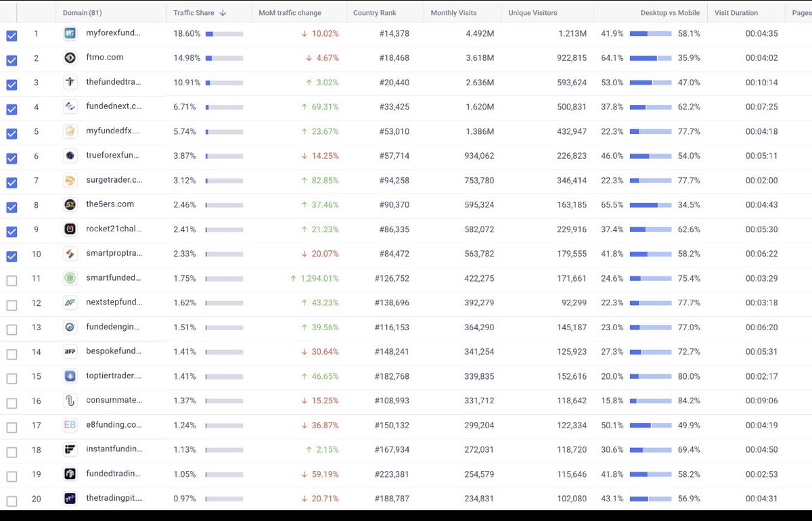Click the 4.492M monthly visits cell
This screenshot has height=521, width=812.
pos(480,33)
